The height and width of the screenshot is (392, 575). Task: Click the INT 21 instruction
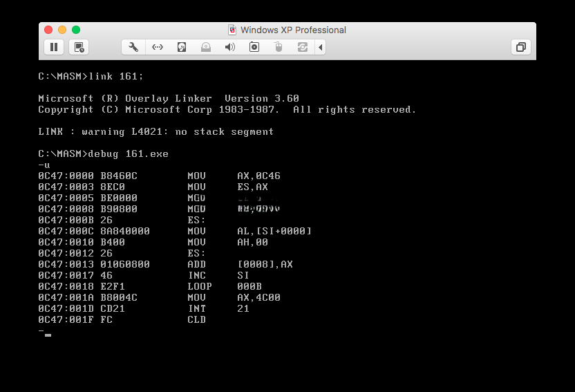point(144,309)
